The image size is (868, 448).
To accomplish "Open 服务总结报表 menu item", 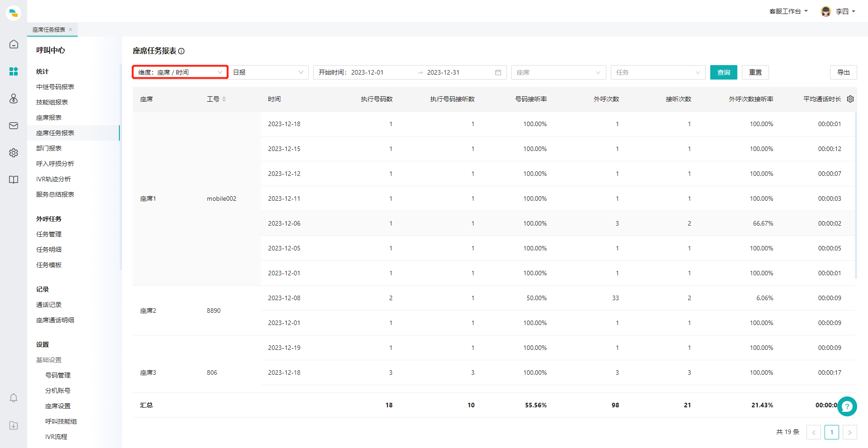I will 55,194.
